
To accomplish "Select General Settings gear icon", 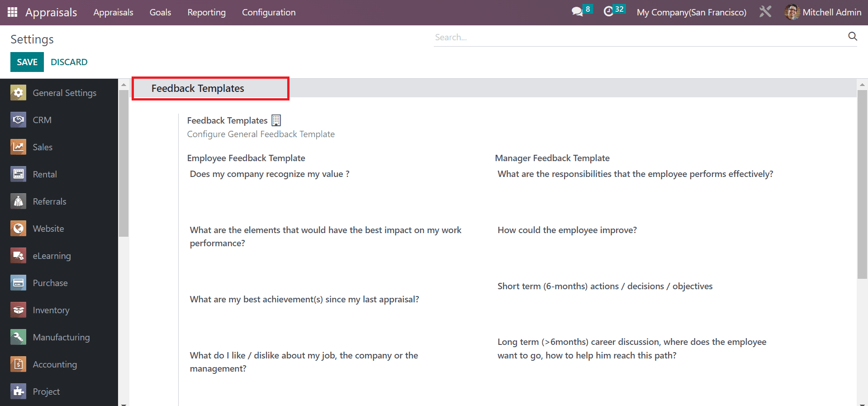I will (x=19, y=93).
